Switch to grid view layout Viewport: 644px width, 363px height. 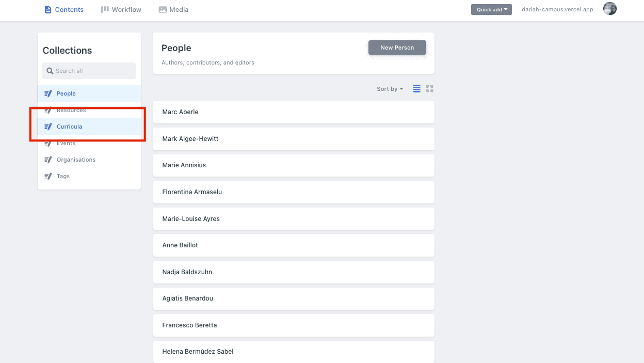click(x=429, y=89)
